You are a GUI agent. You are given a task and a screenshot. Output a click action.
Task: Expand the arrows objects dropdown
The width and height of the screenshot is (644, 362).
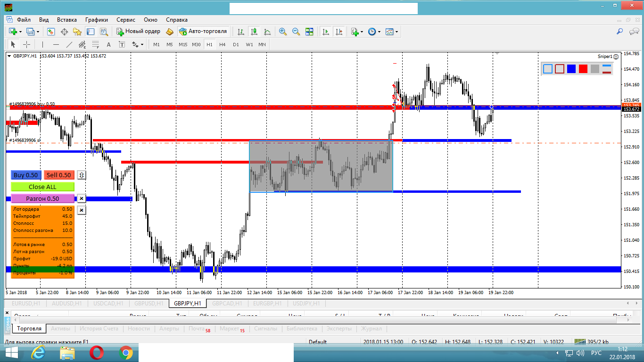point(141,45)
